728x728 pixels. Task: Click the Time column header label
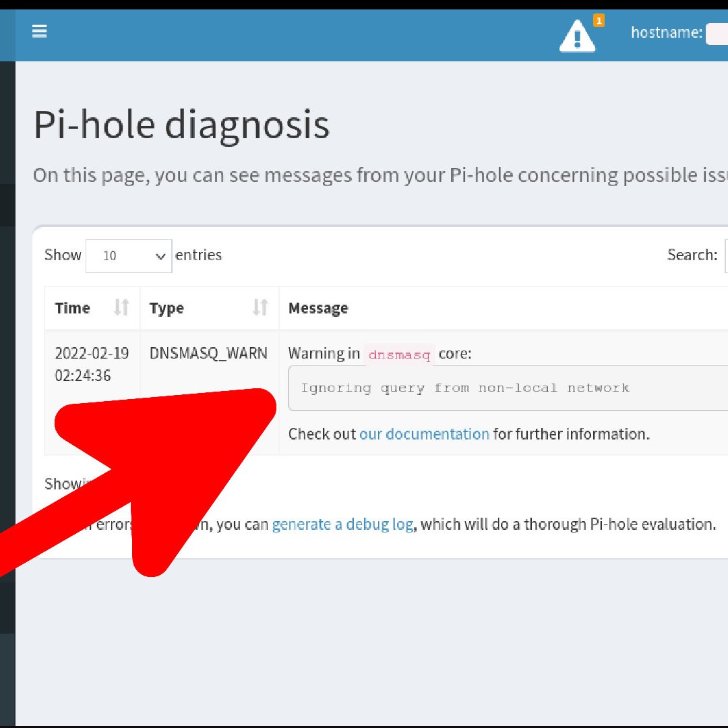click(73, 308)
